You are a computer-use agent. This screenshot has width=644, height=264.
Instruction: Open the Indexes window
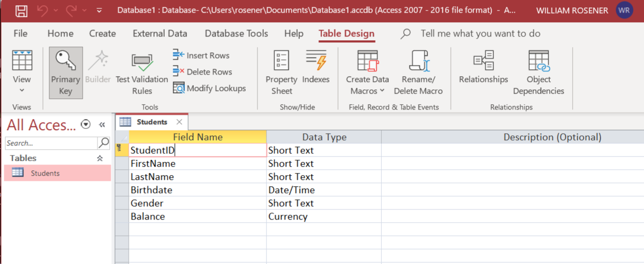316,61
